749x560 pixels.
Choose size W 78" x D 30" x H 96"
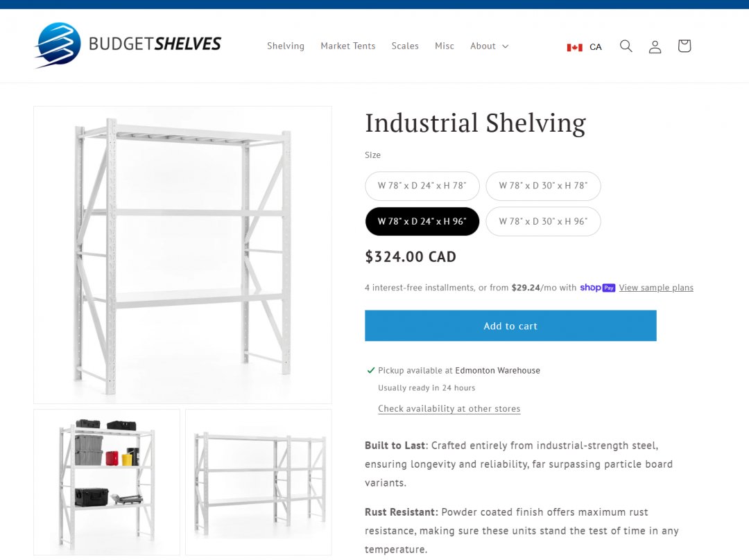543,222
